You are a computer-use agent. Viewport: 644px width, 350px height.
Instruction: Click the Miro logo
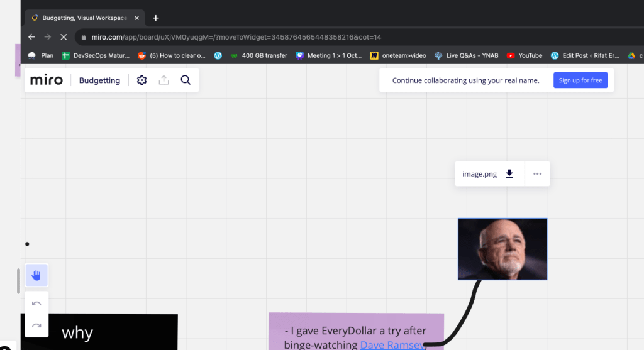[x=47, y=80]
